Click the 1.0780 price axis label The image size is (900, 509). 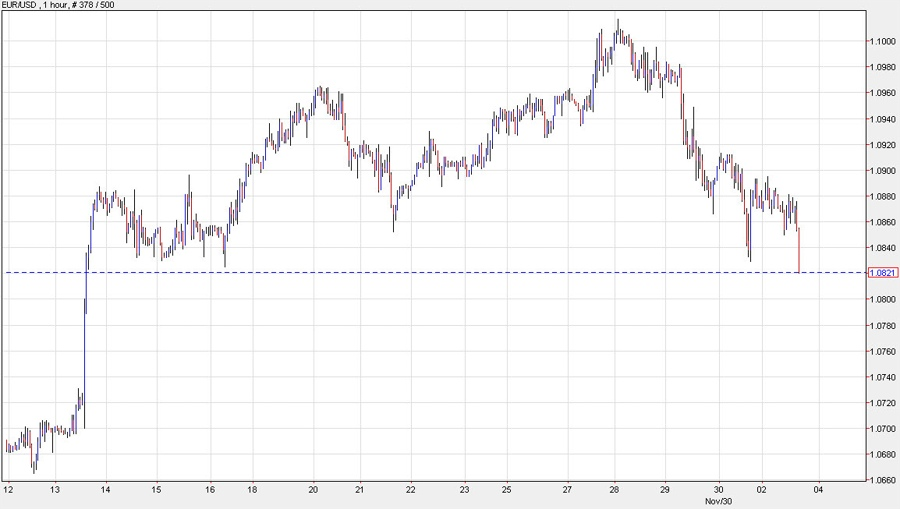tap(883, 326)
